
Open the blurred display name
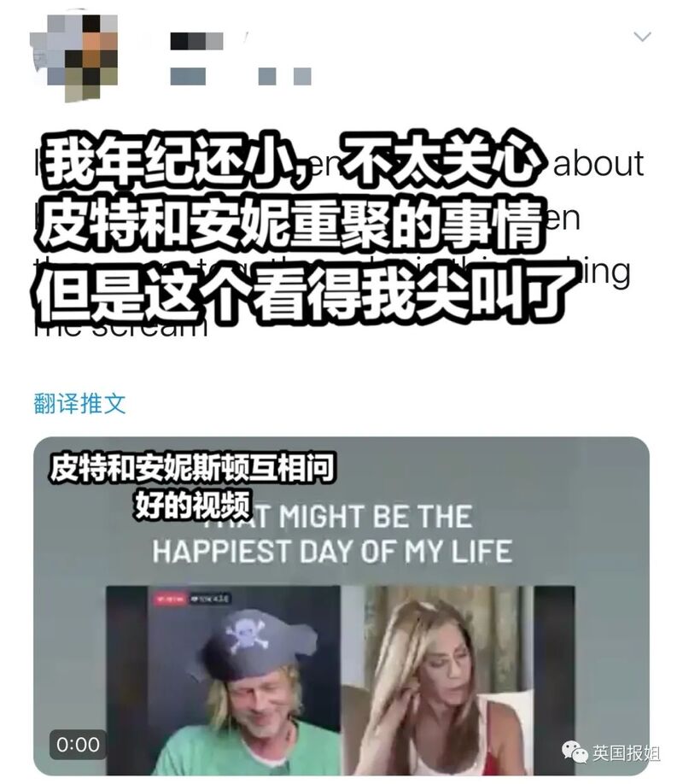(x=196, y=41)
